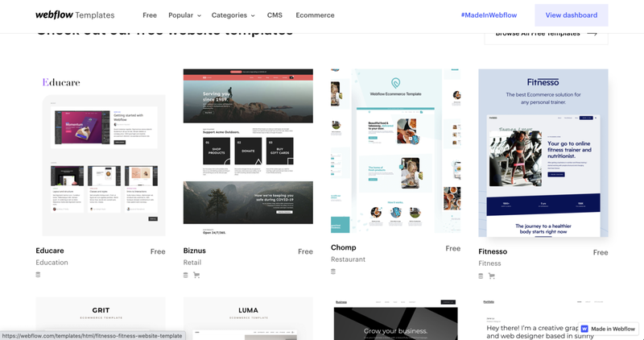
Task: Open the Chomp template thumbnail
Action: (395, 151)
